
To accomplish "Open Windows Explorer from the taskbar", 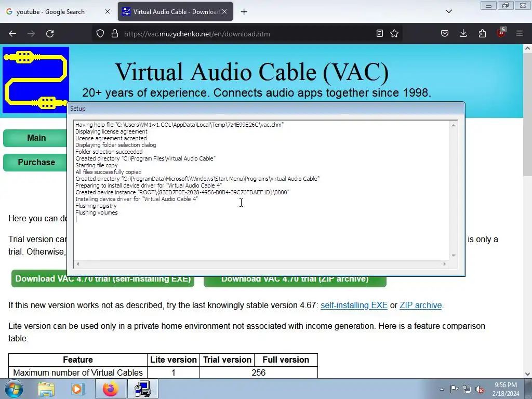I will click(46, 389).
